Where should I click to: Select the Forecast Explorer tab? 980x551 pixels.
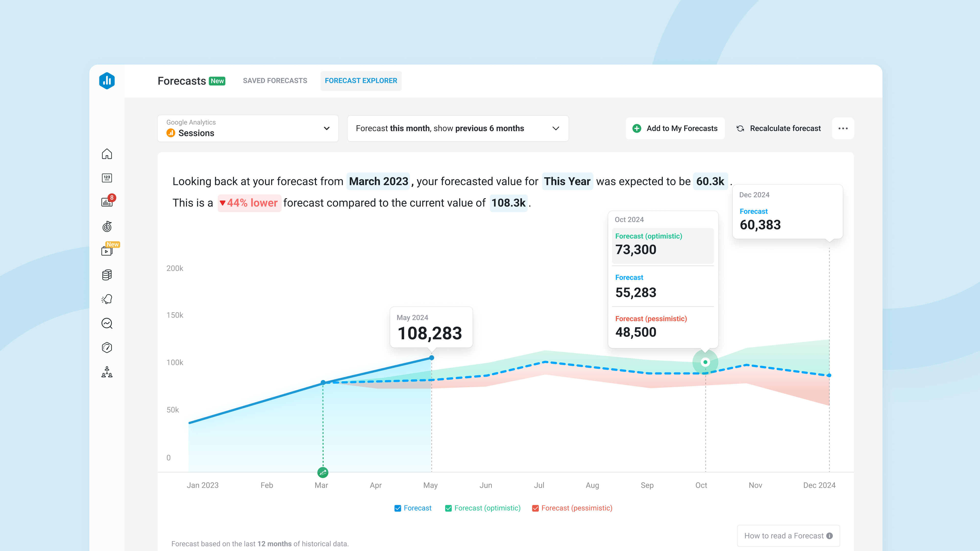pyautogui.click(x=361, y=81)
